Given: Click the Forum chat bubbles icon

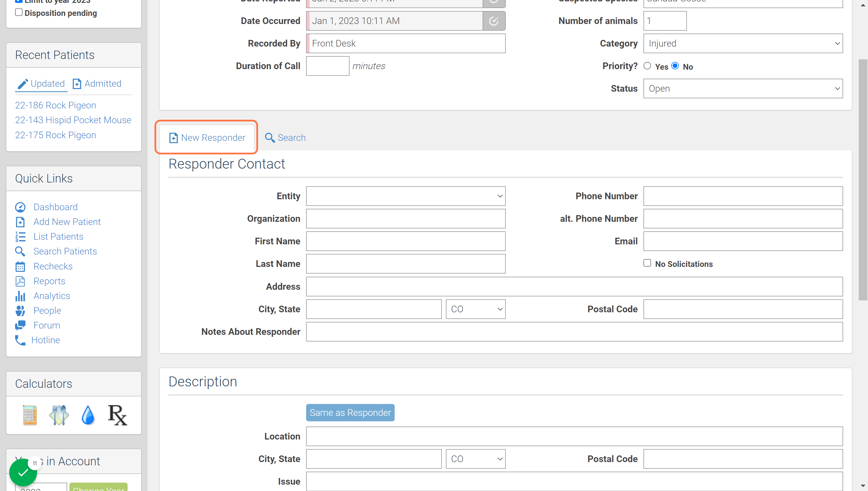Looking at the screenshot, I should pyautogui.click(x=20, y=325).
